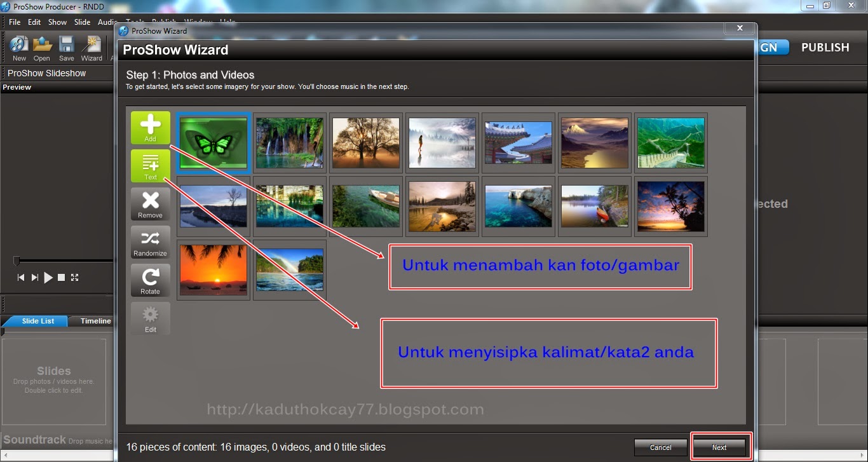
Task: Click the New show toolbar icon
Action: (18, 48)
